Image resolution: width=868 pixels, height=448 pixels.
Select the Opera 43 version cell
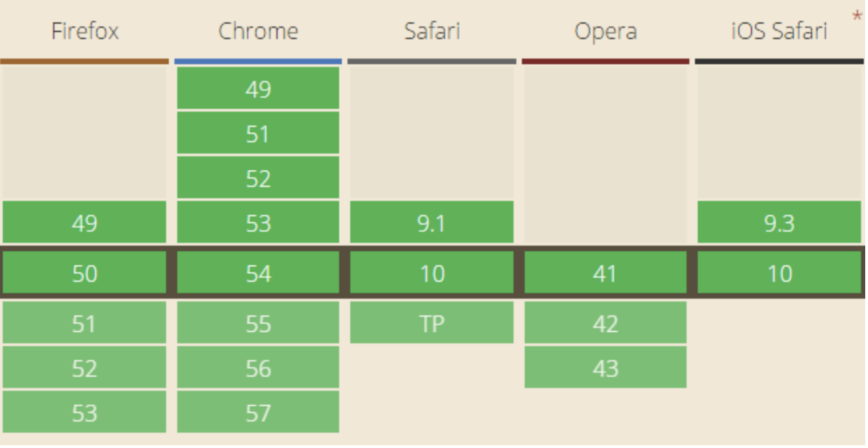coord(605,368)
